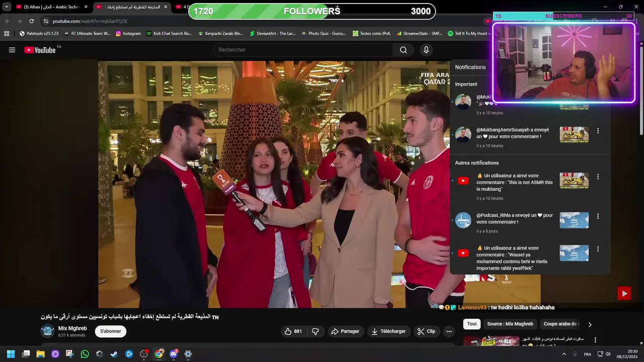
Task: Show hidden system tray icons
Action: [563, 354]
